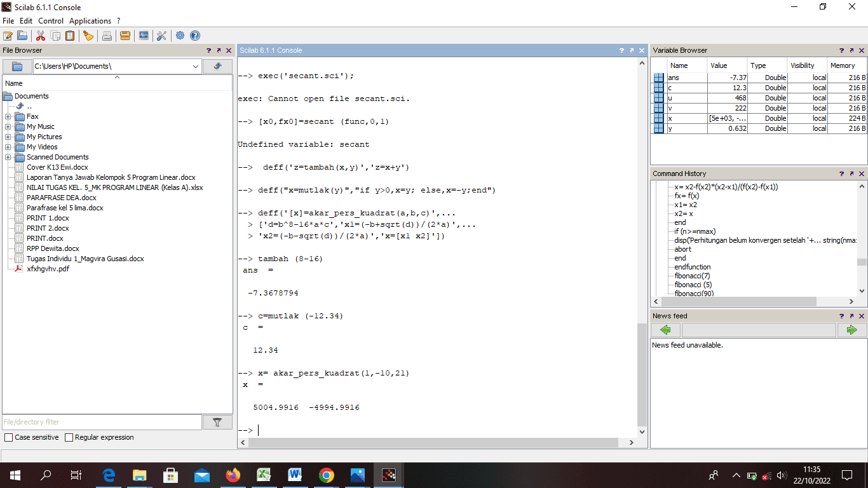Image resolution: width=868 pixels, height=488 pixels.
Task: Select the xfxhgvhv.pdf file
Action: click(48, 269)
